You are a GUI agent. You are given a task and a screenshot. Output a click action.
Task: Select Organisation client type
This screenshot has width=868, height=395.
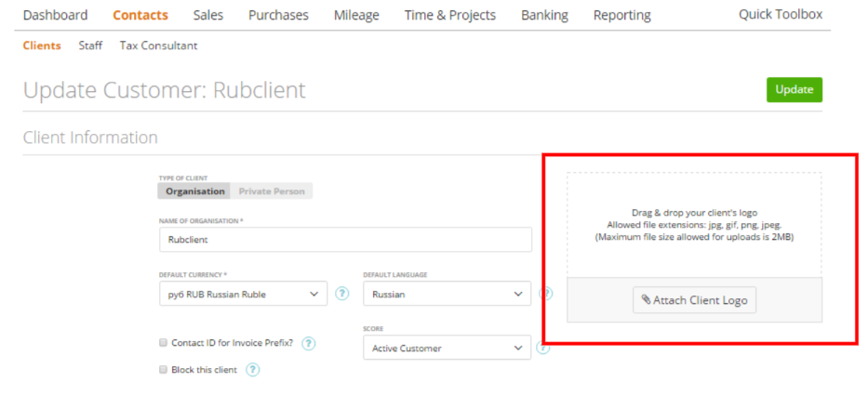tap(194, 191)
